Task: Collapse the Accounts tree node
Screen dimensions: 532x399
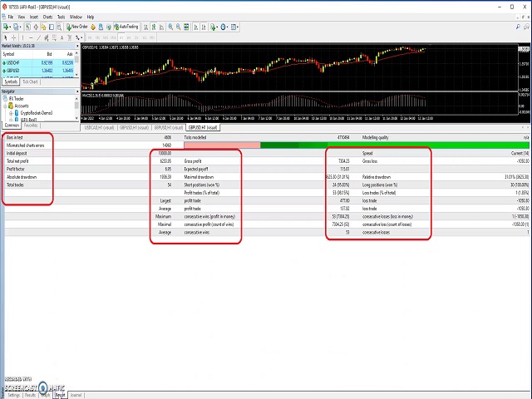Action: [x=6, y=106]
